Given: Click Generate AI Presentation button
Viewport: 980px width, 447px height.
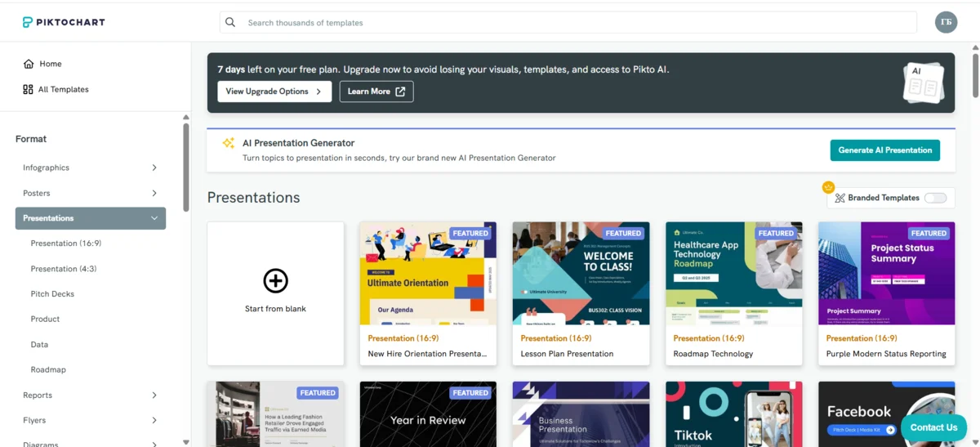Looking at the screenshot, I should pos(884,150).
